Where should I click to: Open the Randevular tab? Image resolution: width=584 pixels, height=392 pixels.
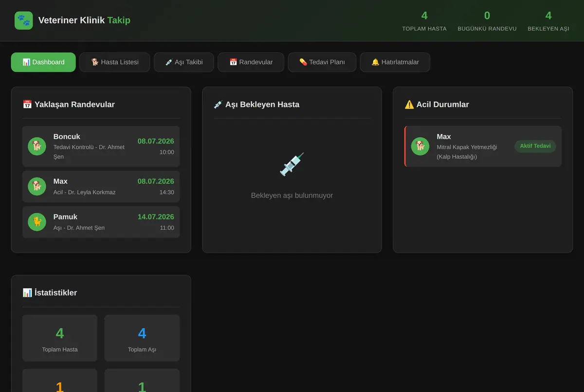(251, 62)
